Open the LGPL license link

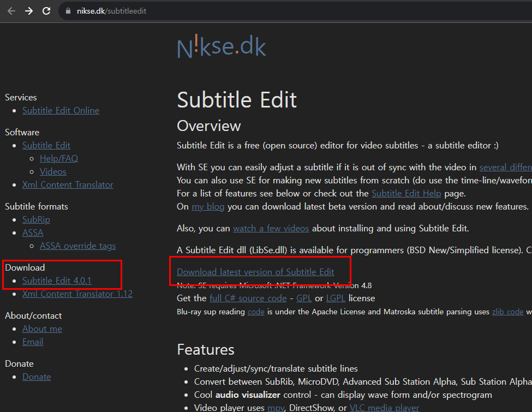coord(336,298)
